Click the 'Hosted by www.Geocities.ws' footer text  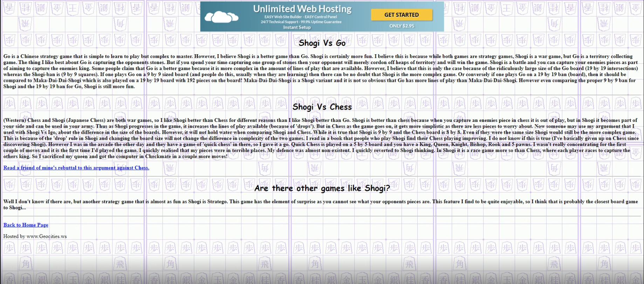coord(35,236)
